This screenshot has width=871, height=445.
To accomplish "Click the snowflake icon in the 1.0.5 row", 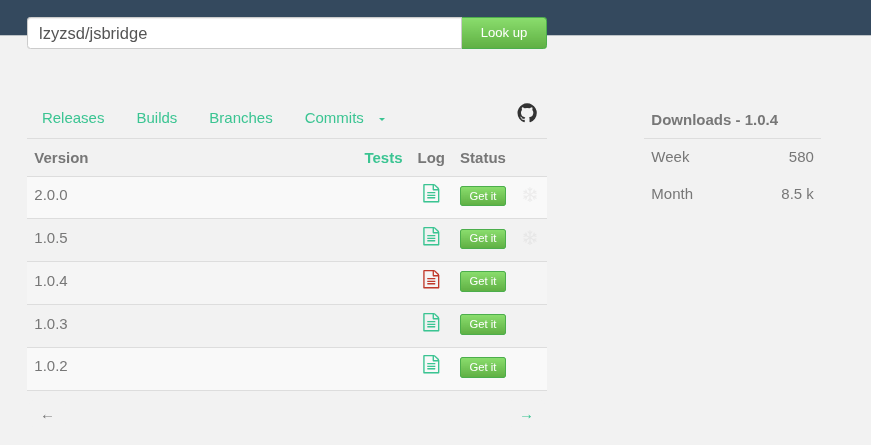I will (530, 238).
